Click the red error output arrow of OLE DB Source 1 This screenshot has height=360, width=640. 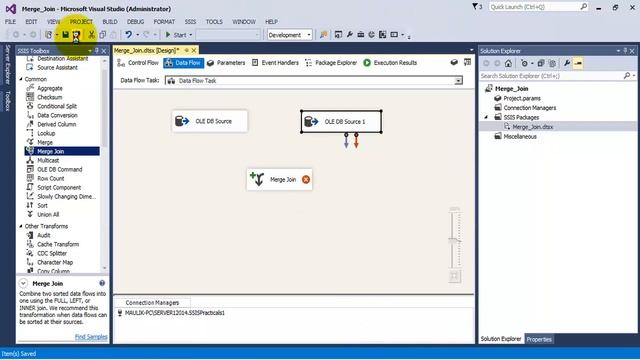tap(356, 140)
